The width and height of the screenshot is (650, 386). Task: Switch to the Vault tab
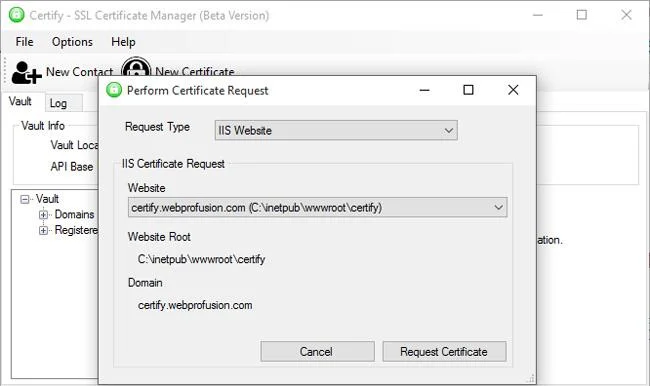(x=20, y=102)
